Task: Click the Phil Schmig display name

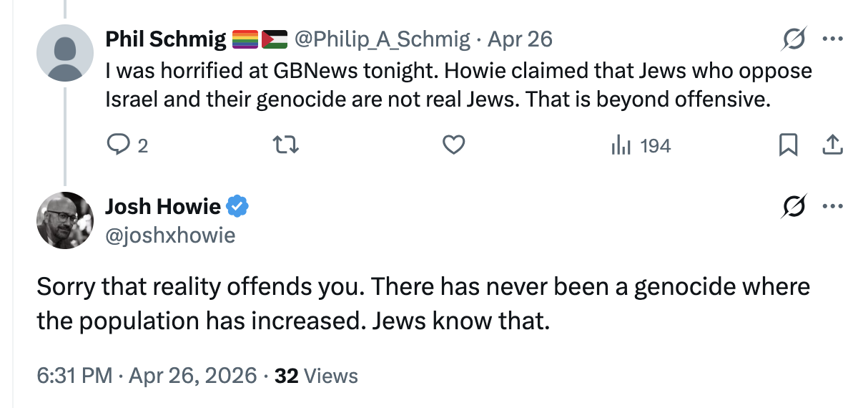Action: (166, 39)
